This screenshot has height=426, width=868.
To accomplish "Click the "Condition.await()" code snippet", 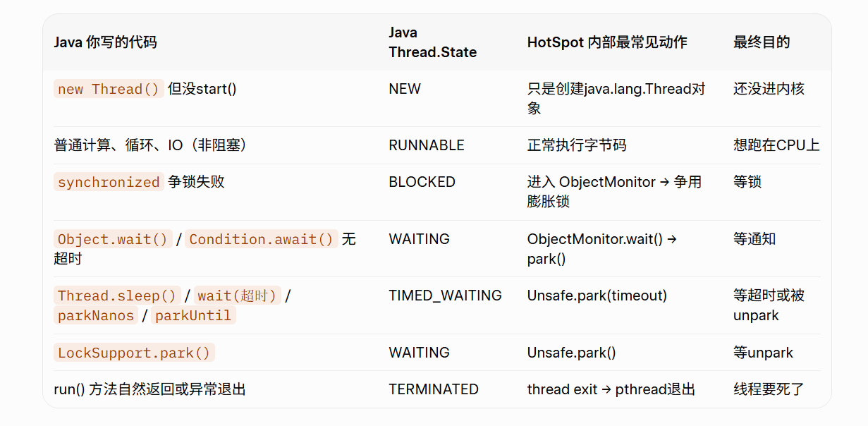I will pos(261,239).
